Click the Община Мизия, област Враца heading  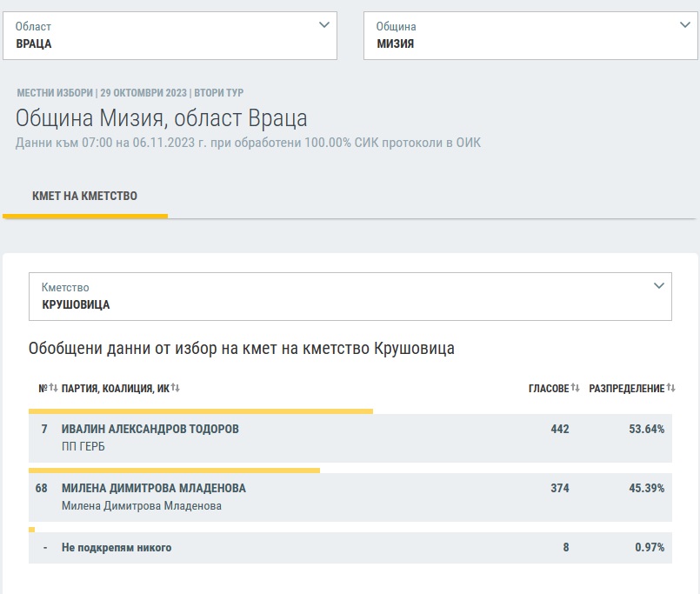[162, 118]
